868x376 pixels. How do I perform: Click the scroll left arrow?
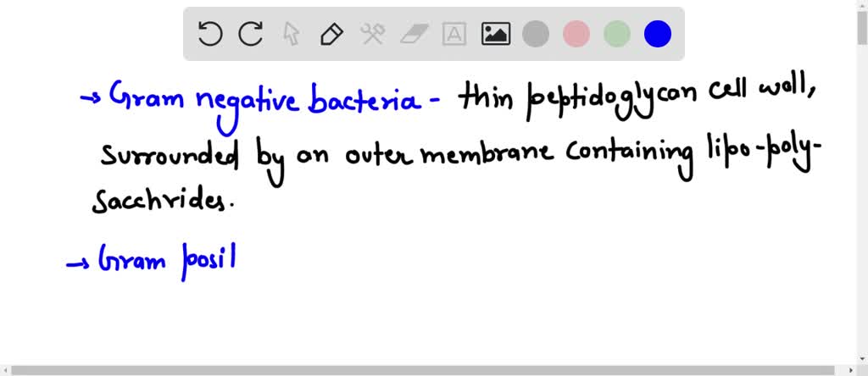5,370
